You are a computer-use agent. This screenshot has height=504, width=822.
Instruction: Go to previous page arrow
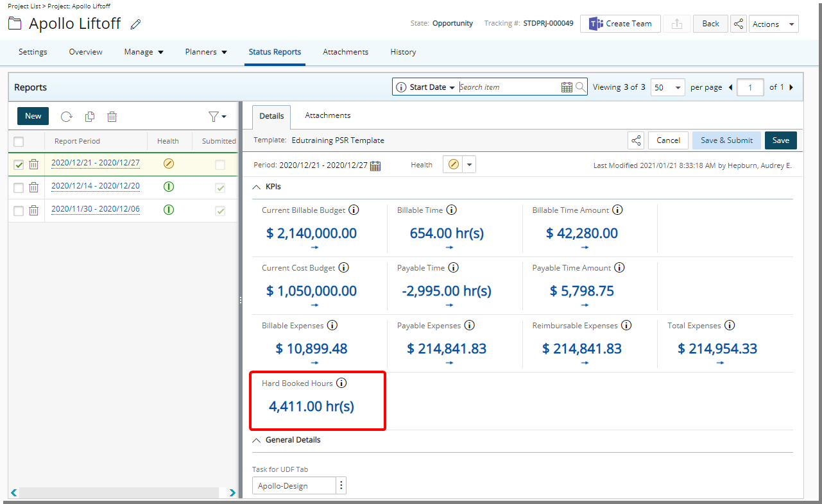730,87
